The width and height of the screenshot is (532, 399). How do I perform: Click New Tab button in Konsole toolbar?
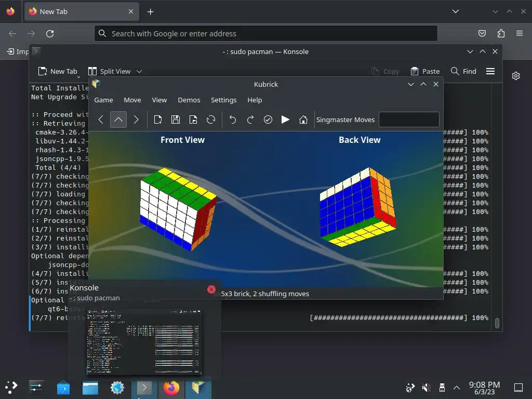pyautogui.click(x=58, y=71)
